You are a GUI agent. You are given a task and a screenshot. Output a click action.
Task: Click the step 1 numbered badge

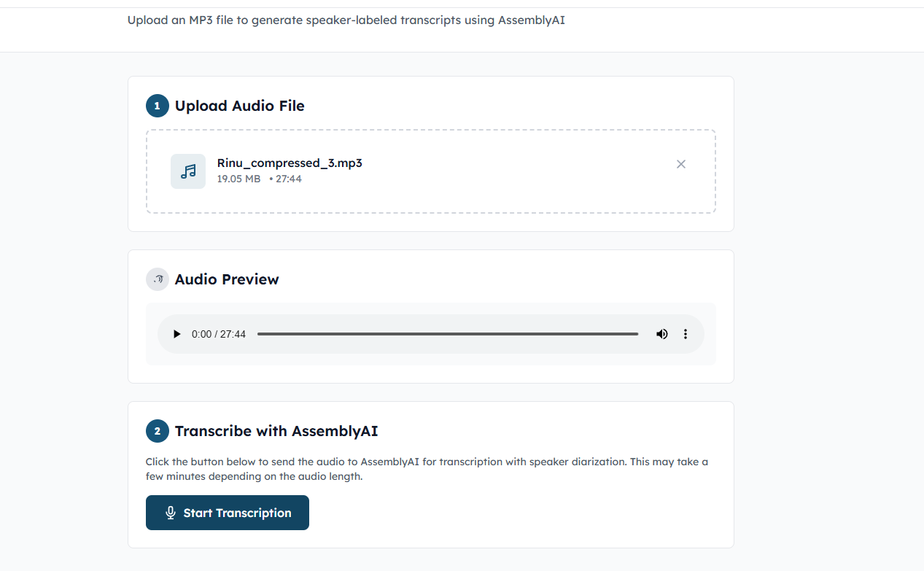[157, 105]
